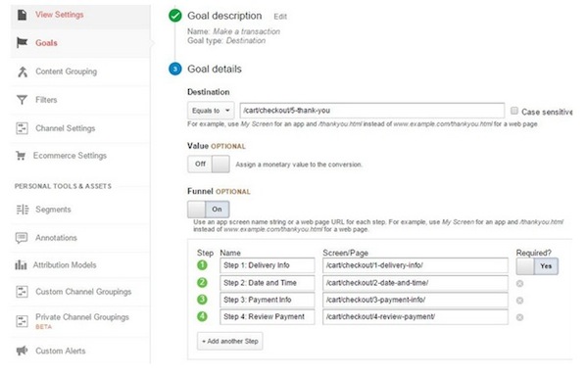Open Private Channel Groupings Beta
The height and width of the screenshot is (377, 588).
tap(82, 321)
